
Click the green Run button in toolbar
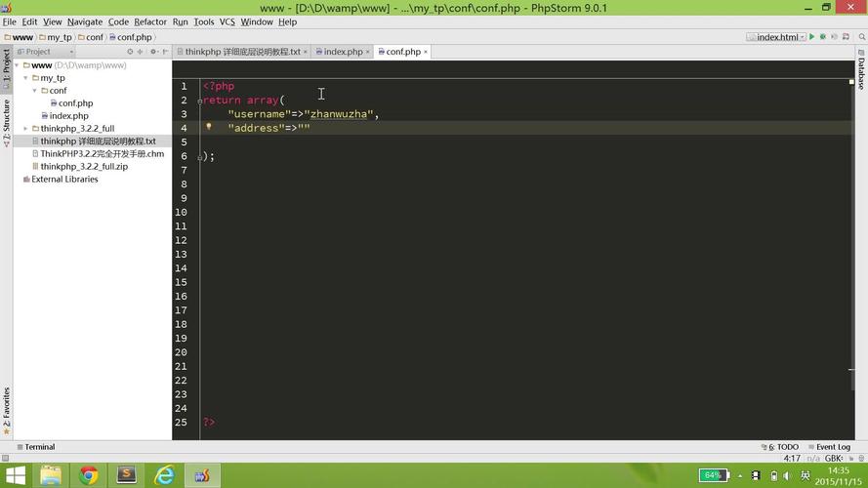coord(811,37)
